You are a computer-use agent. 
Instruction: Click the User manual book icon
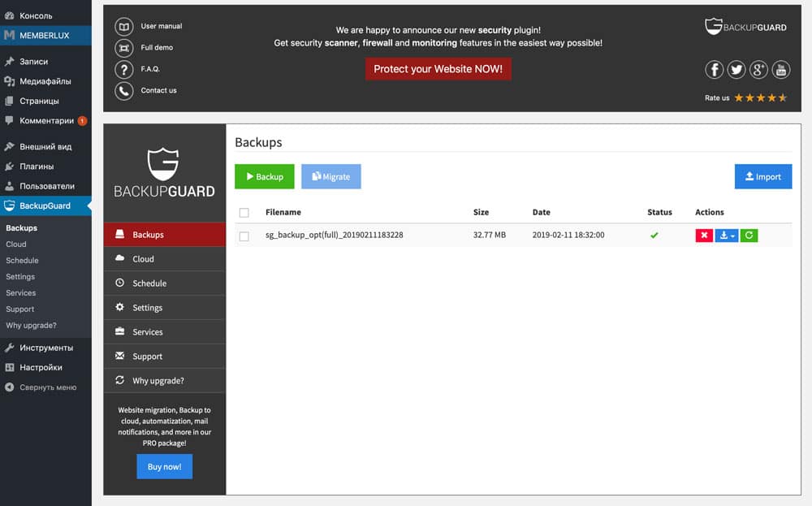click(123, 26)
